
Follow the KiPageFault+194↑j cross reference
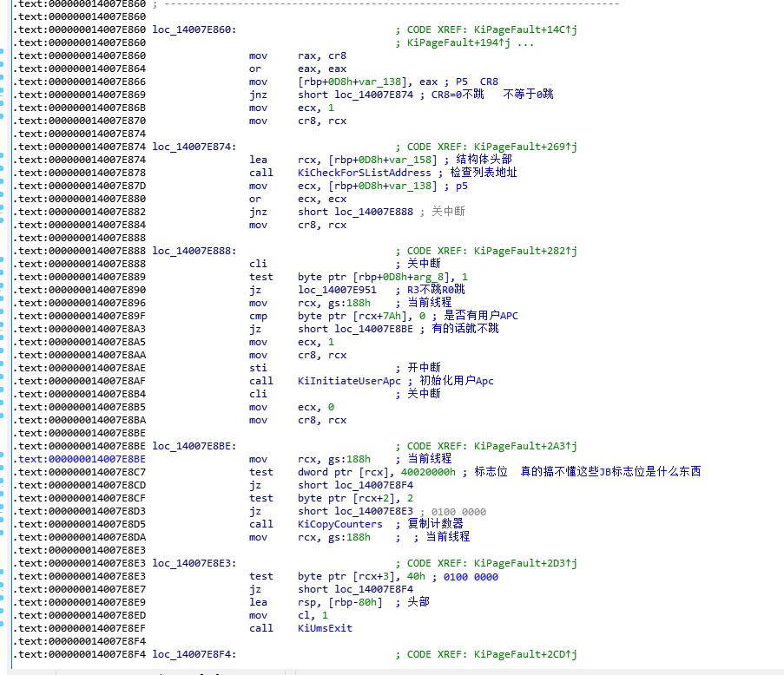coord(458,43)
